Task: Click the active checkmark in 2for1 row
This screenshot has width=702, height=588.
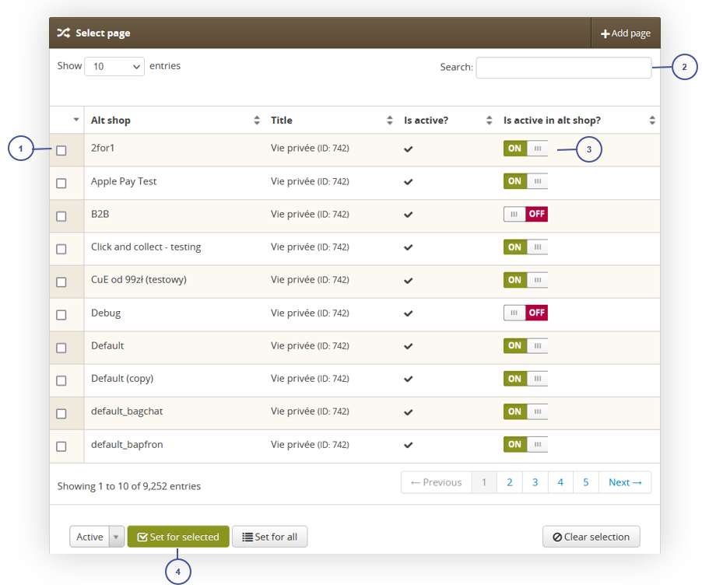Action: 409,149
